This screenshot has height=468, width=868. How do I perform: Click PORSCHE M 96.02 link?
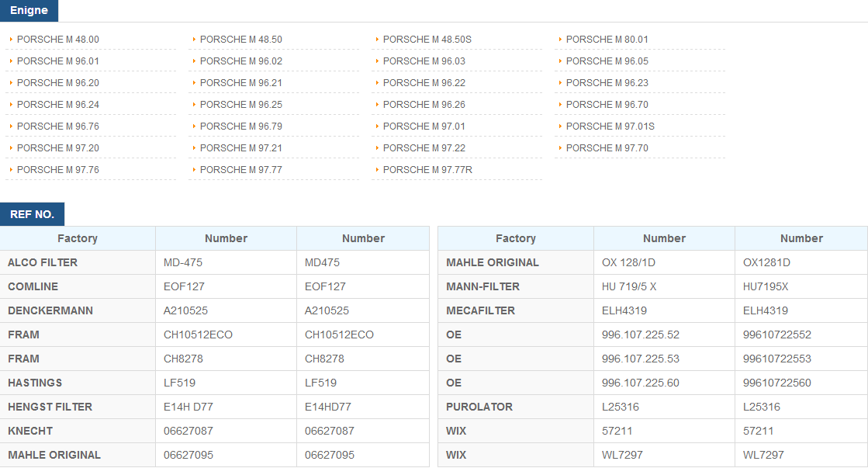click(x=240, y=61)
